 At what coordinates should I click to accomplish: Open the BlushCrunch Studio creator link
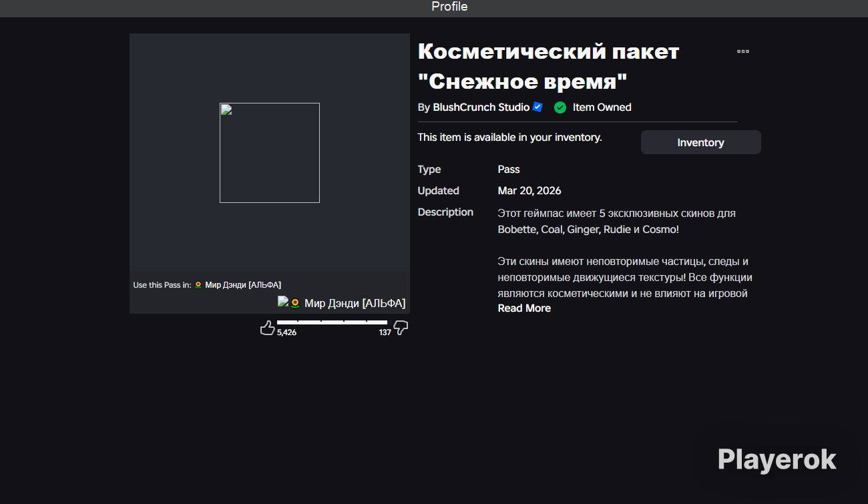(x=481, y=107)
